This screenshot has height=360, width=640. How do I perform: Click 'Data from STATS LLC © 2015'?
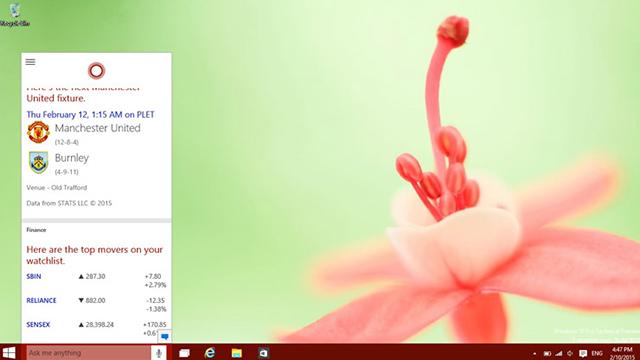click(69, 203)
